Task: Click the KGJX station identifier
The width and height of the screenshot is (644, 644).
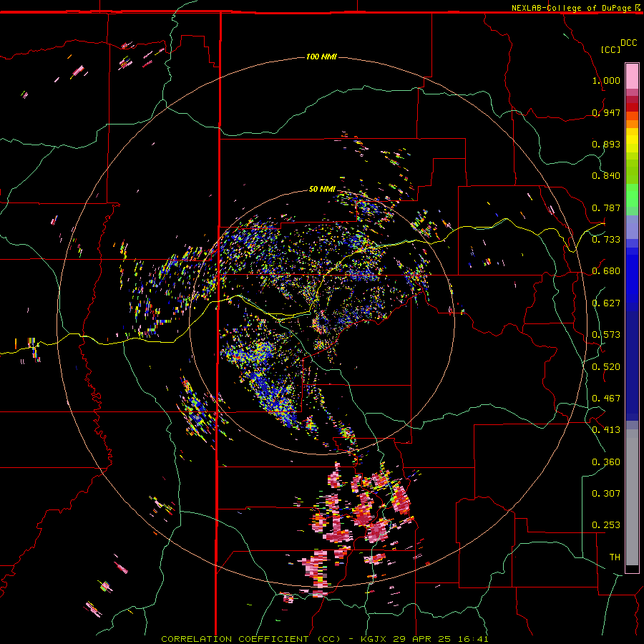Action: pos(374,639)
